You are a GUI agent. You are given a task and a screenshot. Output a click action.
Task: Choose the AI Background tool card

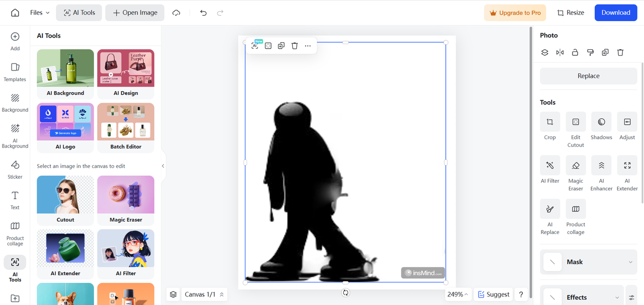[x=65, y=74]
